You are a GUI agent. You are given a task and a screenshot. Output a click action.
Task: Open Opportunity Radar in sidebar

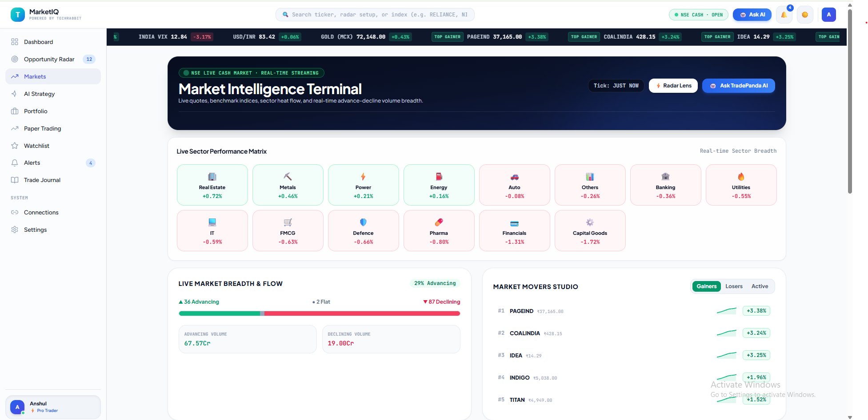pyautogui.click(x=53, y=59)
